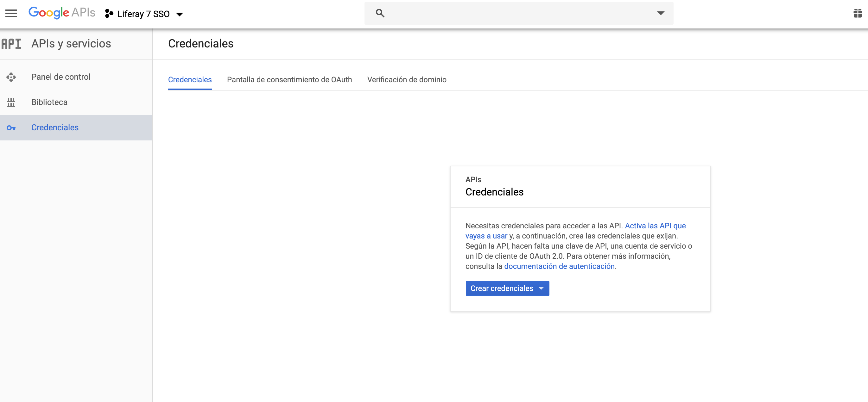868x402 pixels.
Task: Click the Crear credenciales button
Action: (x=507, y=288)
